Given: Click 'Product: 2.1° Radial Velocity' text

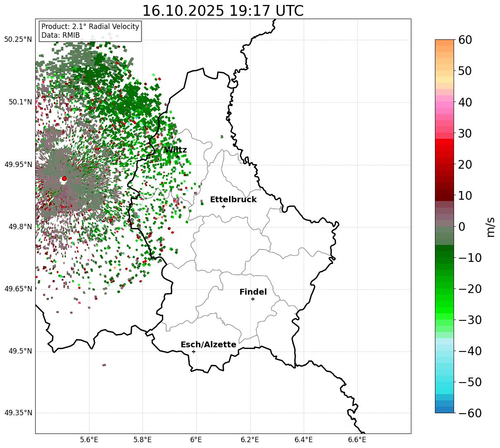Looking at the screenshot, I should click(90, 27).
